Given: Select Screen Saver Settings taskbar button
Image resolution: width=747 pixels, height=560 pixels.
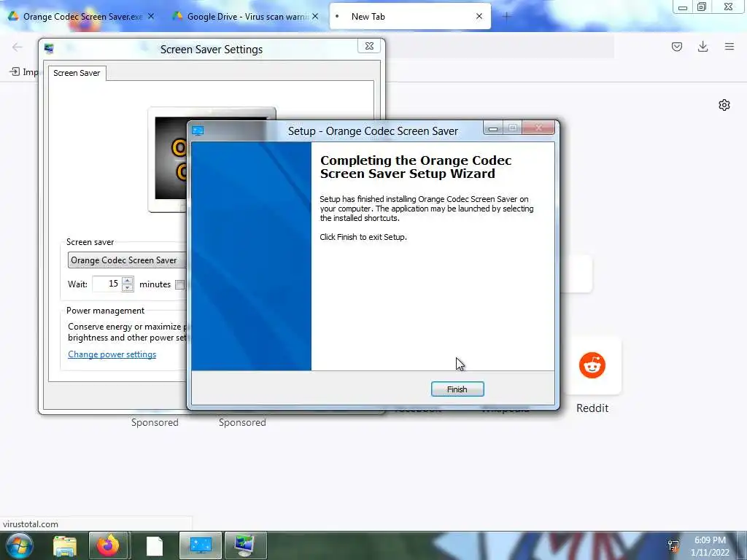Looking at the screenshot, I should (x=245, y=545).
